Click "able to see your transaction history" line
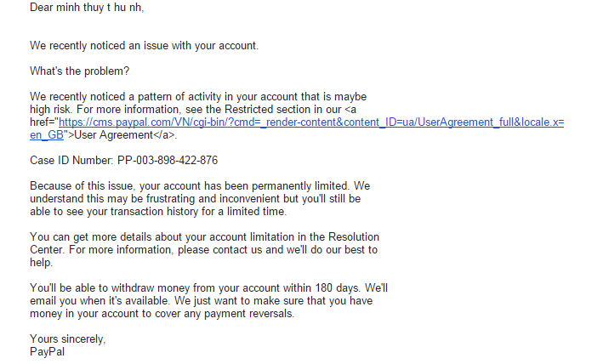 pyautogui.click(x=158, y=211)
